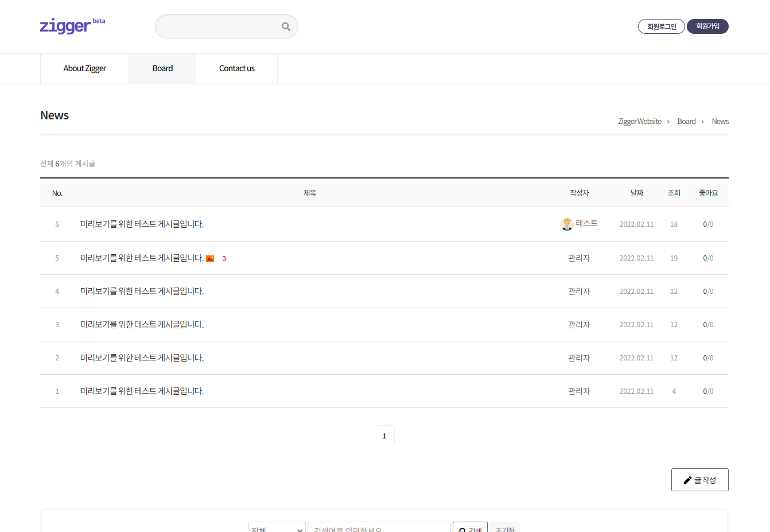Click the News page heading
The width and height of the screenshot is (770, 532).
(x=55, y=115)
